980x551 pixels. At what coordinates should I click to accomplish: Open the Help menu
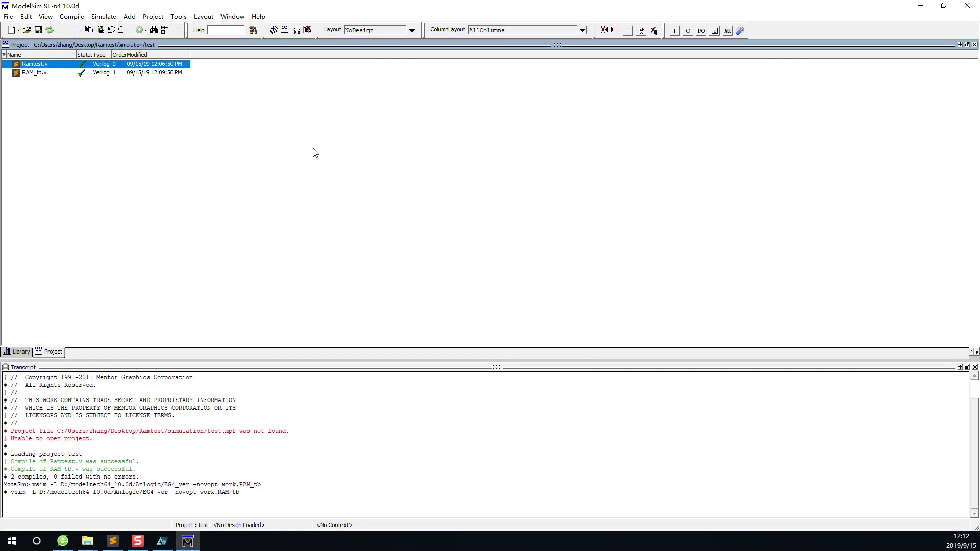click(x=258, y=16)
